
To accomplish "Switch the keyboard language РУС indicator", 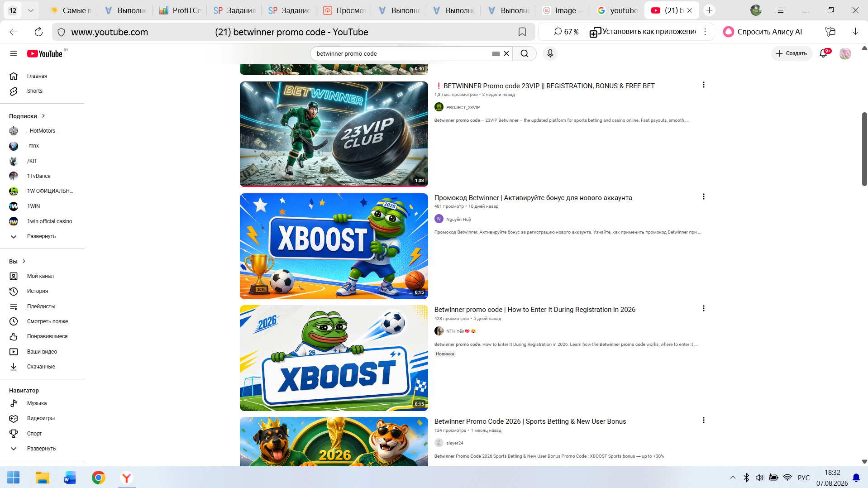I will pyautogui.click(x=803, y=478).
